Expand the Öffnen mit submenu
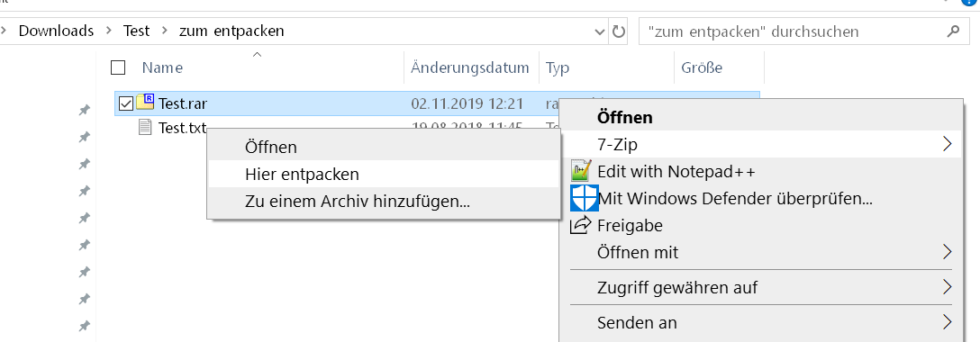This screenshot has height=342, width=980. (x=947, y=252)
